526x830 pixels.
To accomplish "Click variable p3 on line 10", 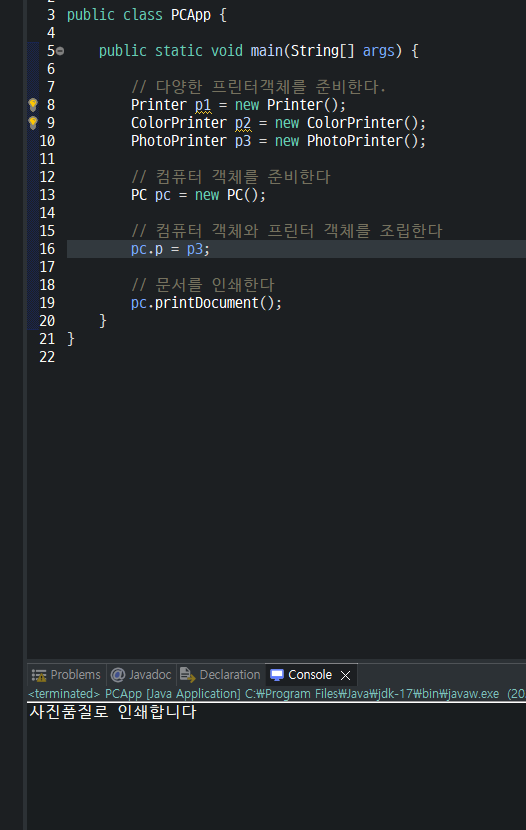I will point(243,141).
